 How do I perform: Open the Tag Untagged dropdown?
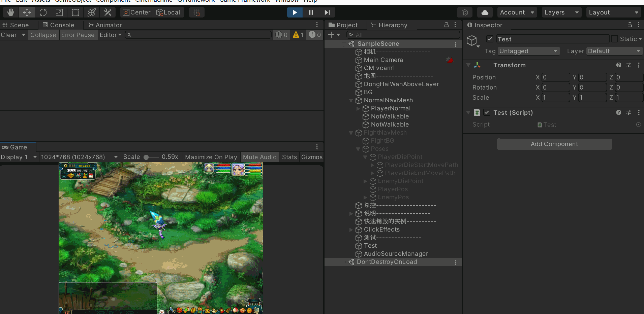(x=529, y=51)
